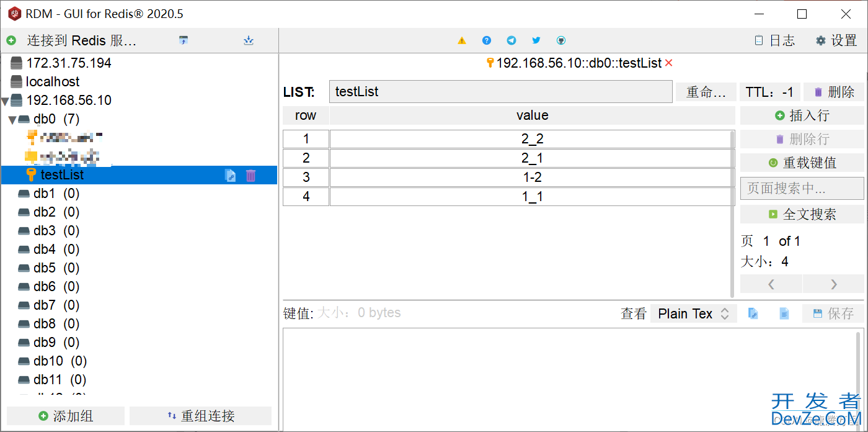Click purple trash icon on testList row
The height and width of the screenshot is (432, 868).
[250, 176]
